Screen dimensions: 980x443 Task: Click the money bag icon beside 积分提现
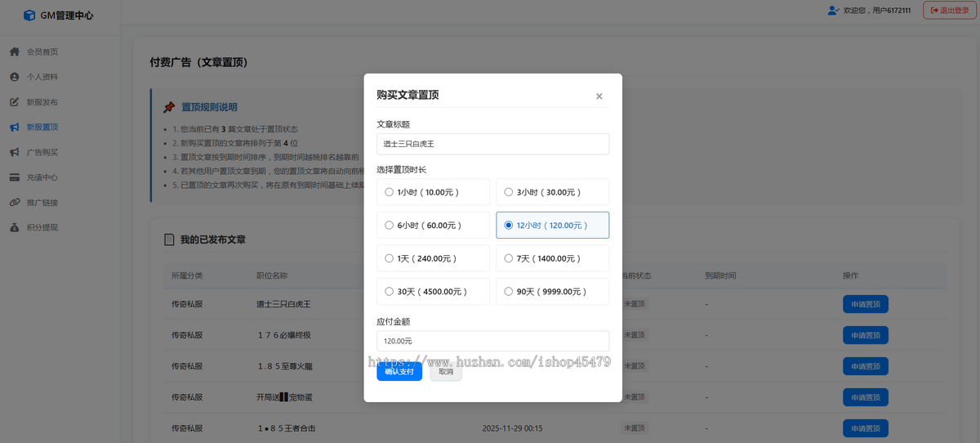[x=14, y=227]
